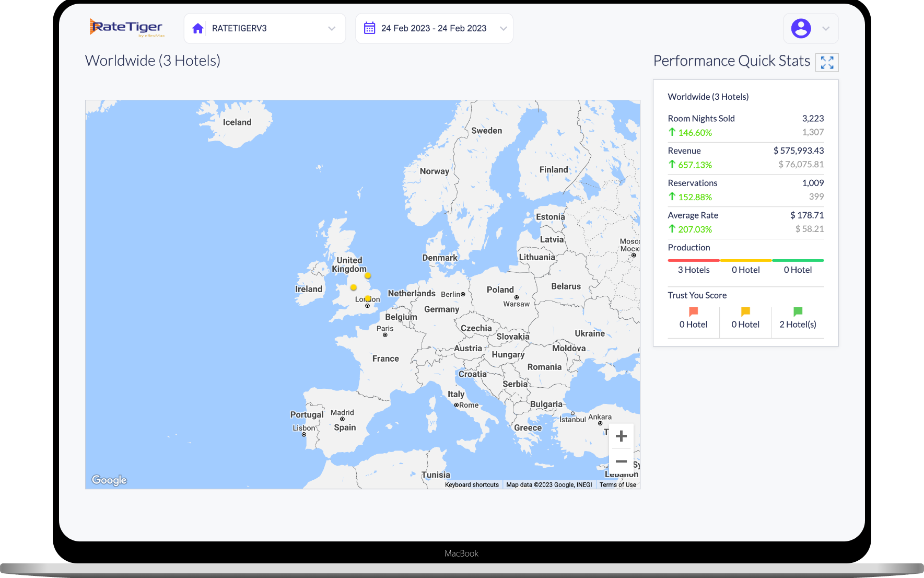Expand the user account menu chevron
Screen dimensions: 924x578
pyautogui.click(x=826, y=28)
